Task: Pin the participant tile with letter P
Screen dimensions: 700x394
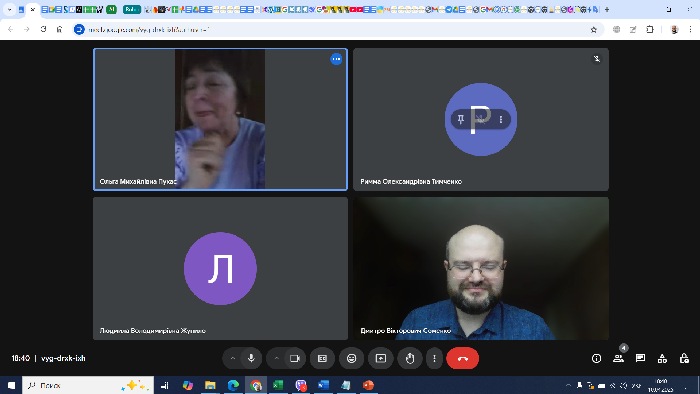Action: tap(461, 119)
